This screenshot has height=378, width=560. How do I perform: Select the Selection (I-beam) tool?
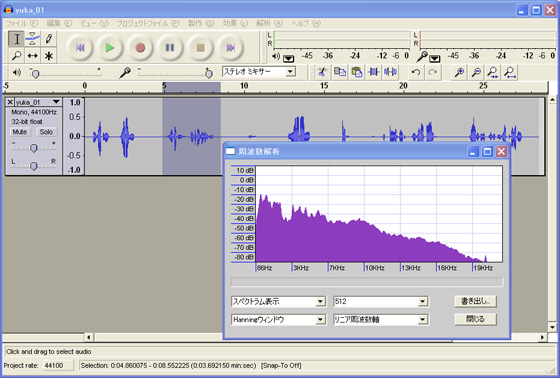[x=16, y=39]
